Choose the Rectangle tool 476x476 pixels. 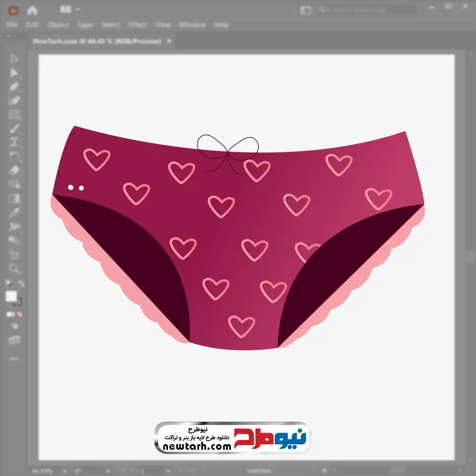tap(14, 114)
